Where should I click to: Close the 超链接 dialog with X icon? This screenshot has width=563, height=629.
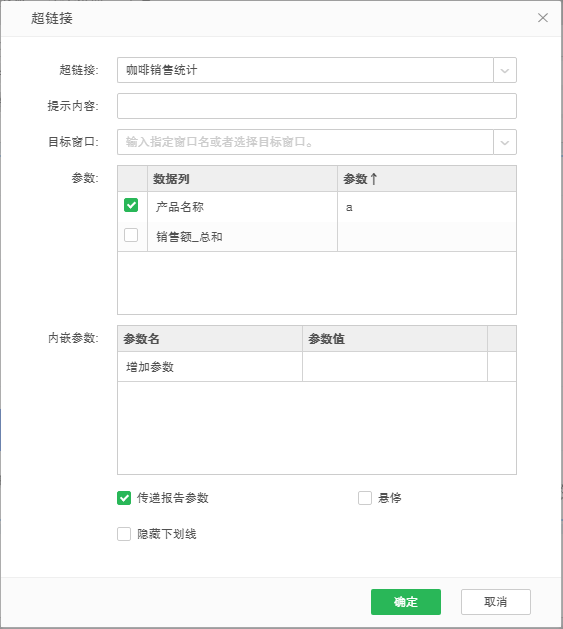pyautogui.click(x=543, y=18)
